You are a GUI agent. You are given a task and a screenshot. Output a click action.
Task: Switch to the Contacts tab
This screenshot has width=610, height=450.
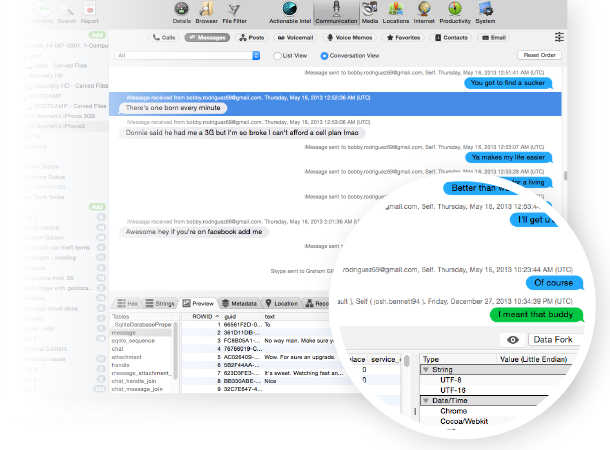451,38
